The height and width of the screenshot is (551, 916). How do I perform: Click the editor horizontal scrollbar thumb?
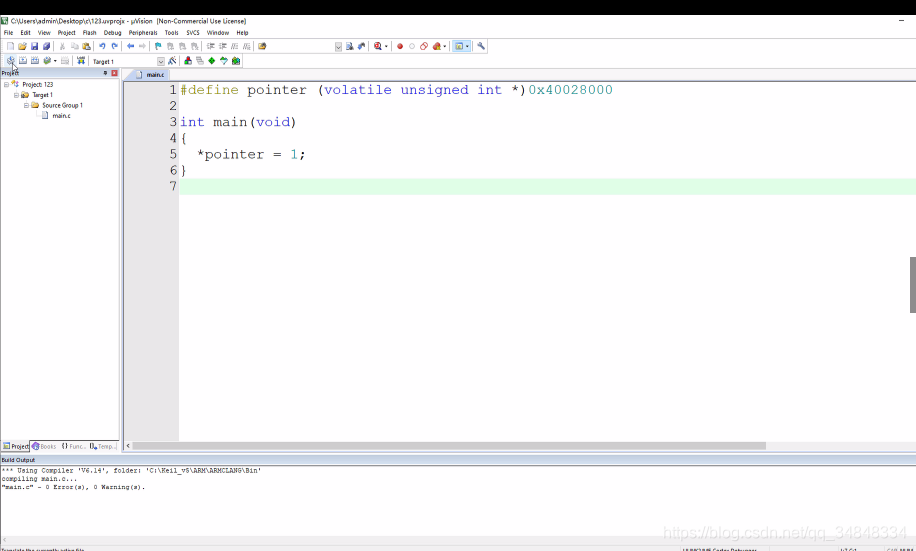pyautogui.click(x=449, y=446)
